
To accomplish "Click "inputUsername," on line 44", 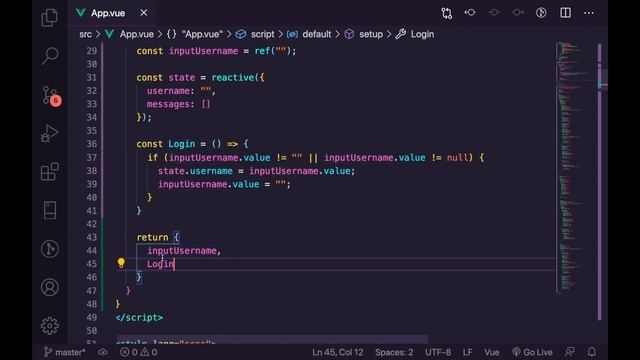I will point(184,251).
